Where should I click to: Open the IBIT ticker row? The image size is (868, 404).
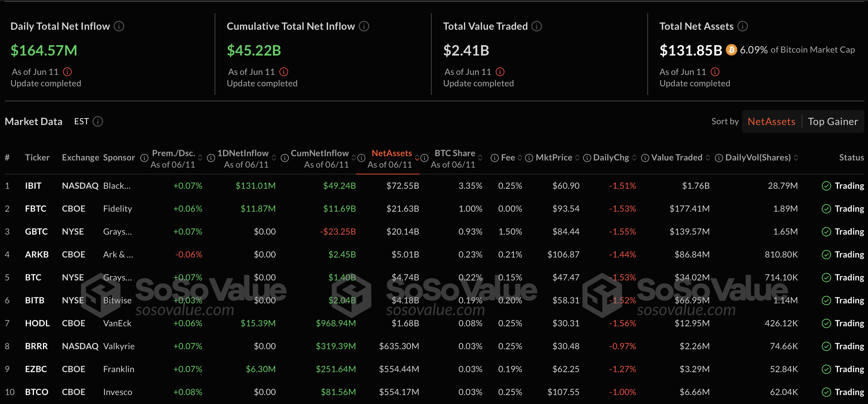tap(33, 186)
